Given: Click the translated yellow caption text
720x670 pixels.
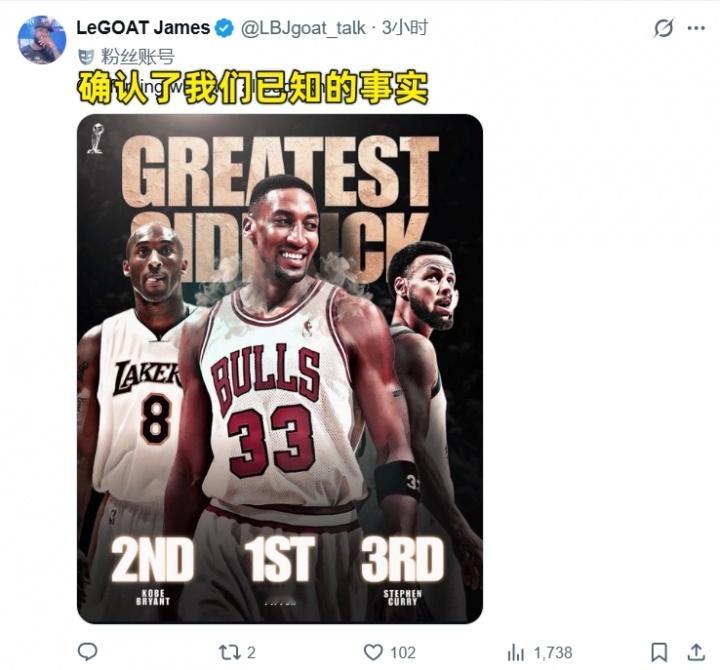Looking at the screenshot, I should point(253,87).
